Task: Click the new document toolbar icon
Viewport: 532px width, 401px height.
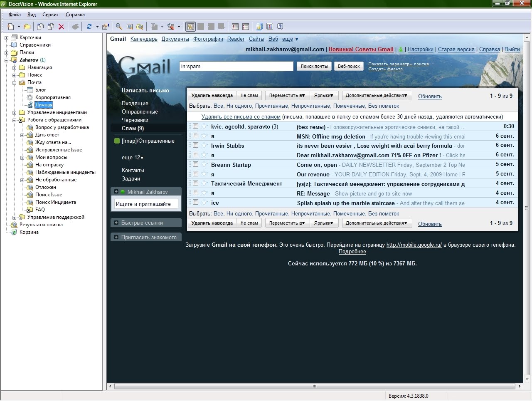Action: 11,27
